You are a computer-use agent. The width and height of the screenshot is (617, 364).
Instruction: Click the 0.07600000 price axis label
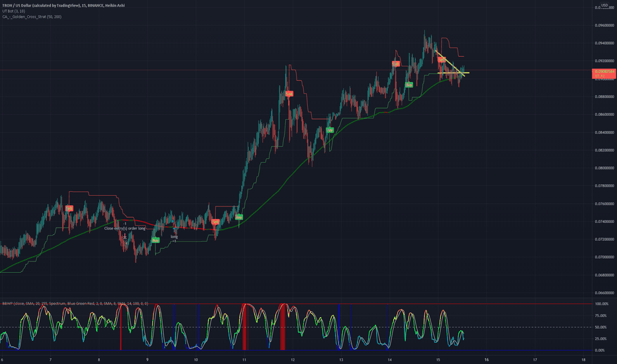pos(604,203)
